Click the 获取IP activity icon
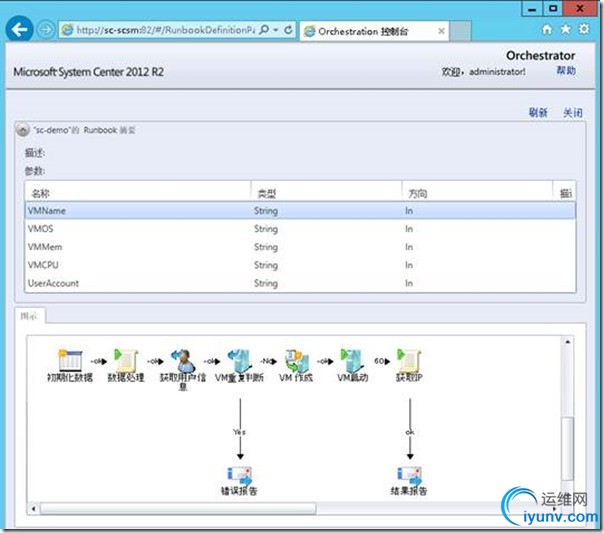604x533 pixels. (409, 360)
